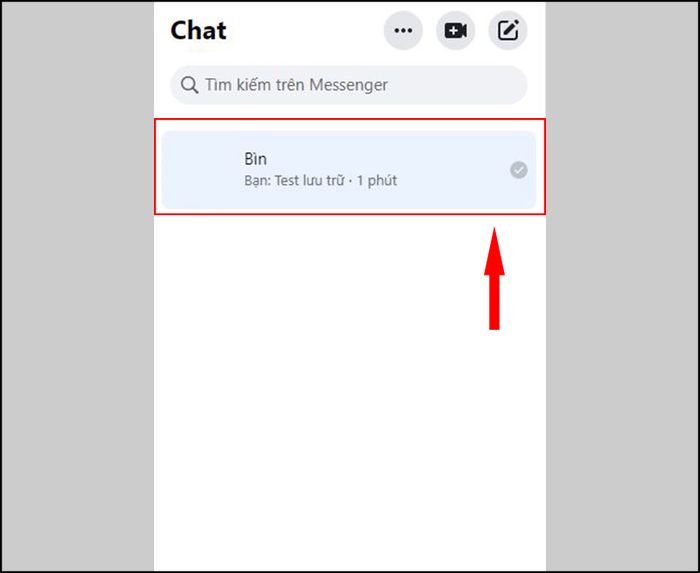Open the conversation with Bìn
Image resolution: width=700 pixels, height=573 pixels.
pyautogui.click(x=349, y=170)
